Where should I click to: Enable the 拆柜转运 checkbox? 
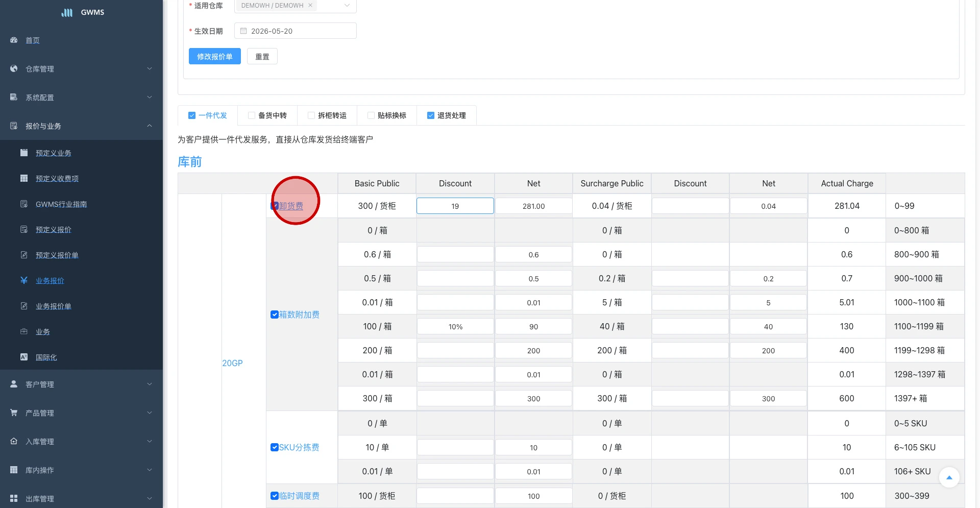click(311, 115)
